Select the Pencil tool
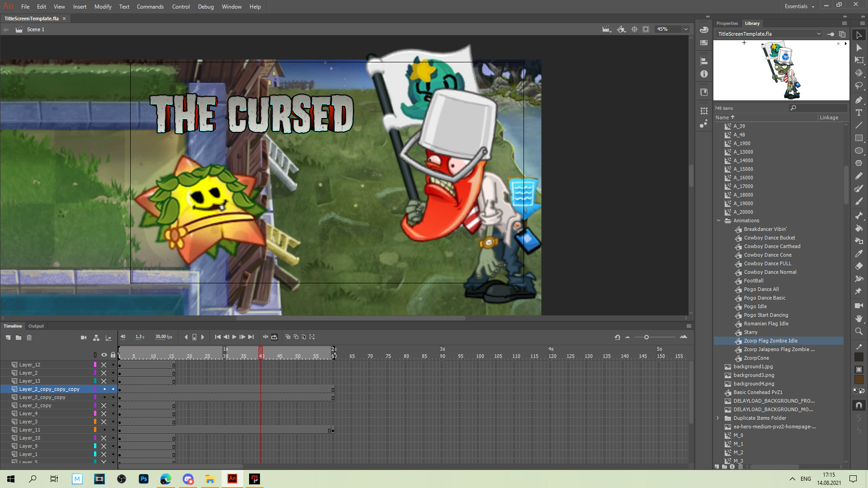Image resolution: width=868 pixels, height=488 pixels. click(859, 176)
